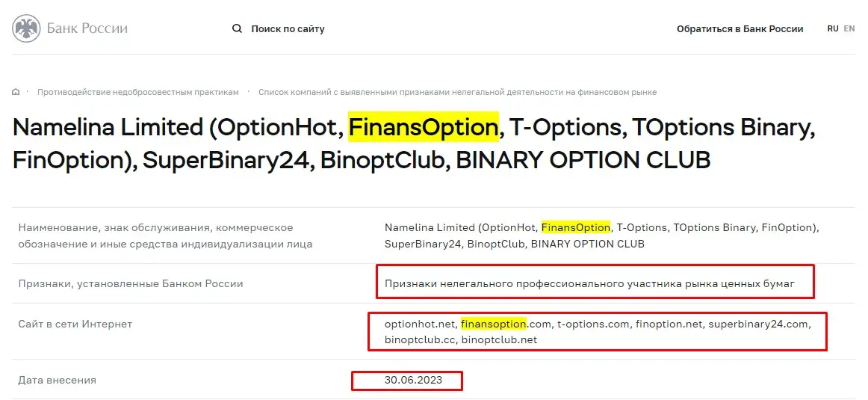The image size is (868, 400).
Task: Open "Противодействие недобросовестным практикам" breadcrumb
Action: point(138,92)
